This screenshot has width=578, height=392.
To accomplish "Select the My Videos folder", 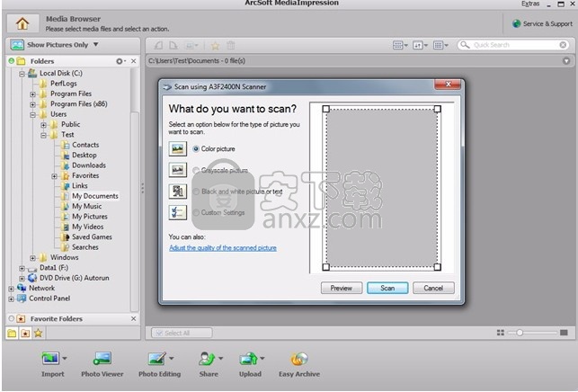I will (x=88, y=227).
